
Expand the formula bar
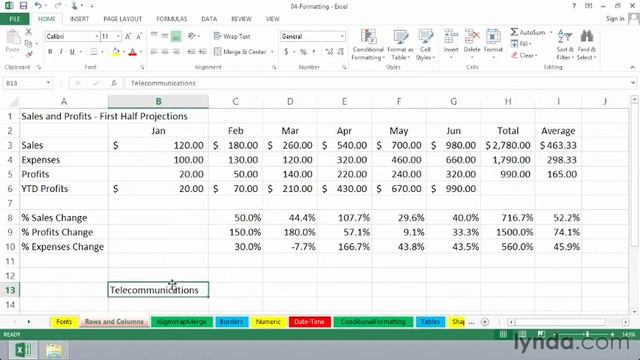click(x=633, y=83)
